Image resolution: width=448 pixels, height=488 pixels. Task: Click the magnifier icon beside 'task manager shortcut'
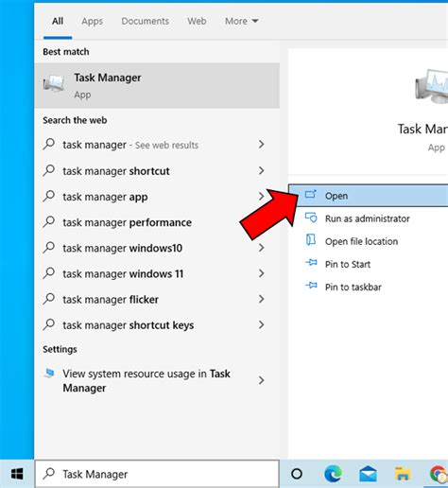(49, 170)
